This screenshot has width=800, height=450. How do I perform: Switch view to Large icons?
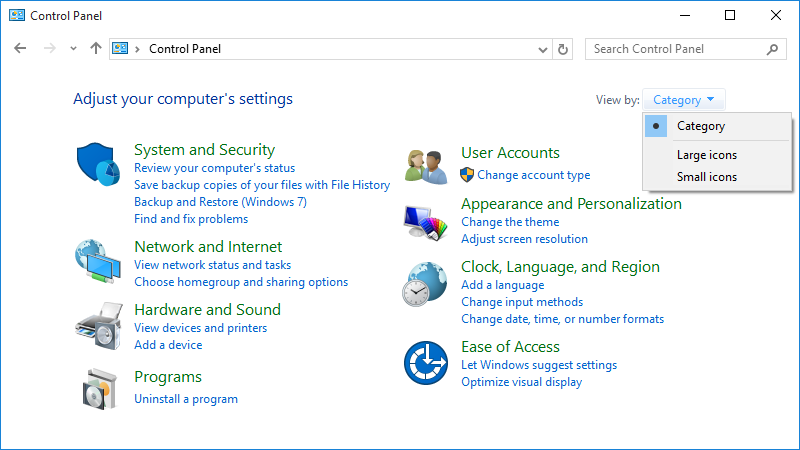(707, 155)
